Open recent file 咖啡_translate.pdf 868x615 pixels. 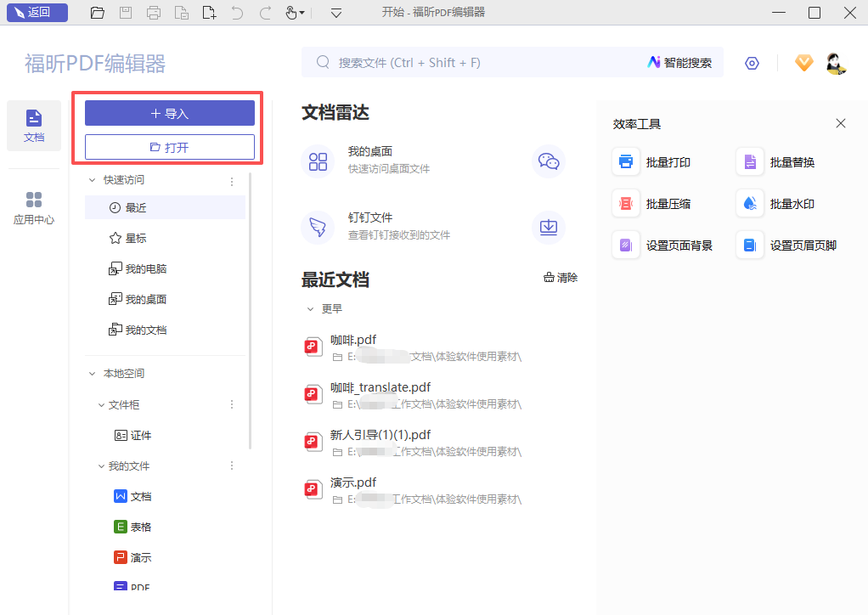point(413,395)
